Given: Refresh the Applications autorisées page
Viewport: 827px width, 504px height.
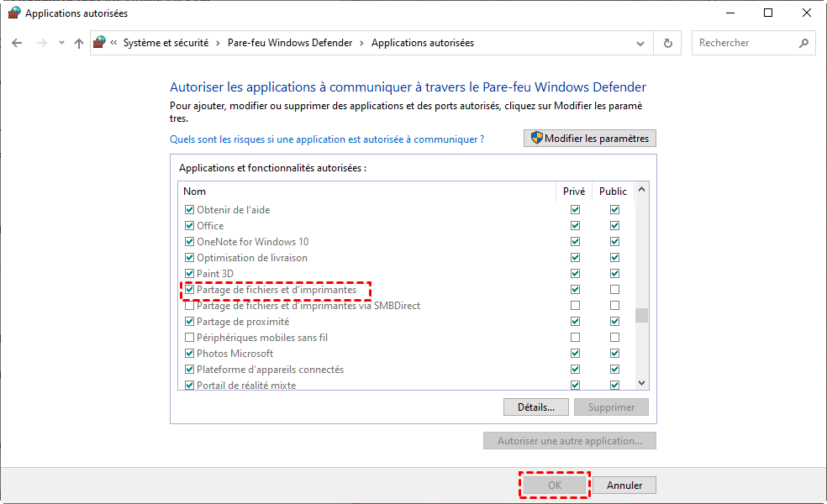Looking at the screenshot, I should [667, 43].
